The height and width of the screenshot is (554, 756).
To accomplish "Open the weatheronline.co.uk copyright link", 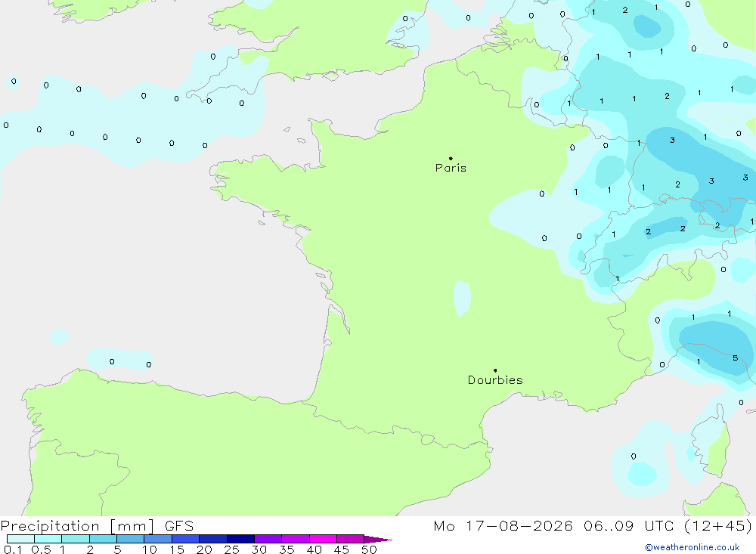I will tap(692, 547).
